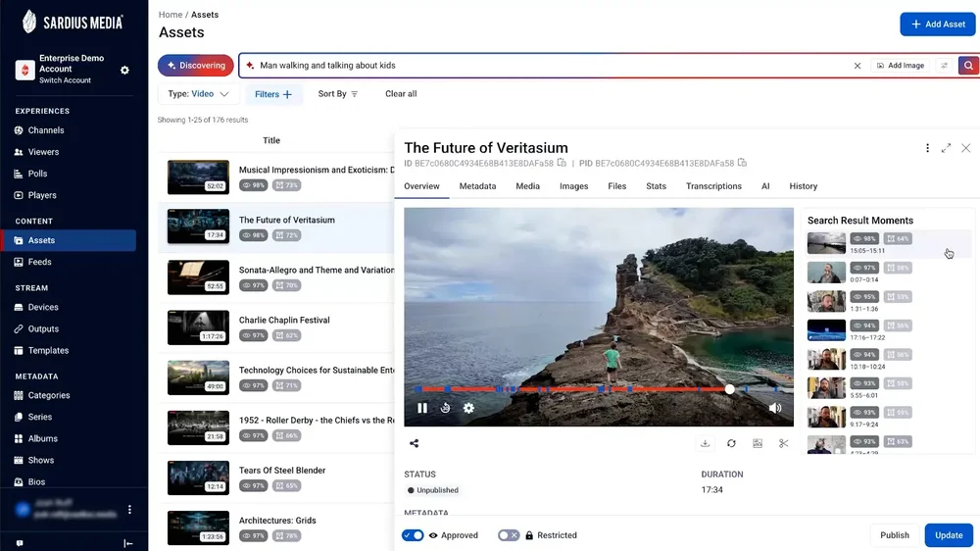Collapse the left sidebar
This screenshot has width=980, height=551.
click(x=128, y=543)
